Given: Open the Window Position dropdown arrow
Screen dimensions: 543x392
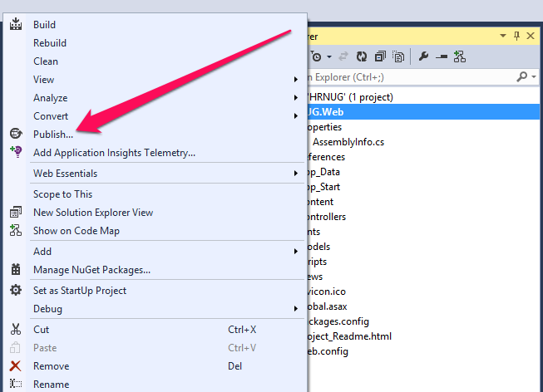Looking at the screenshot, I should click(503, 36).
